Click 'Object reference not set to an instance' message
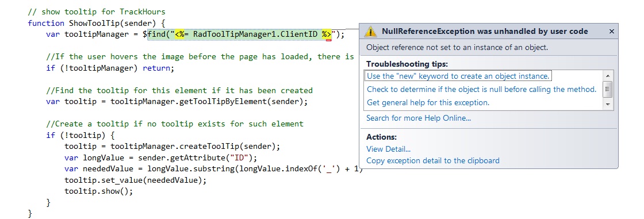Image resolution: width=644 pixels, height=219 pixels. (x=457, y=47)
